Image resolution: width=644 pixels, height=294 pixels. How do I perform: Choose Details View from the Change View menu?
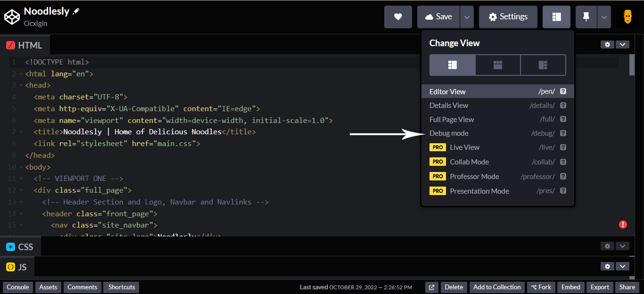(x=448, y=105)
